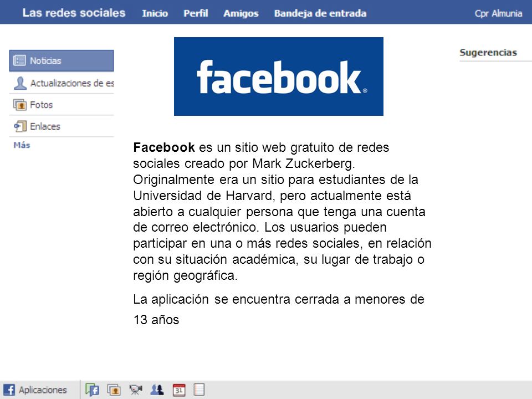Open the events calendar icon in the bottom bar
The height and width of the screenshot is (399, 532).
point(179,390)
